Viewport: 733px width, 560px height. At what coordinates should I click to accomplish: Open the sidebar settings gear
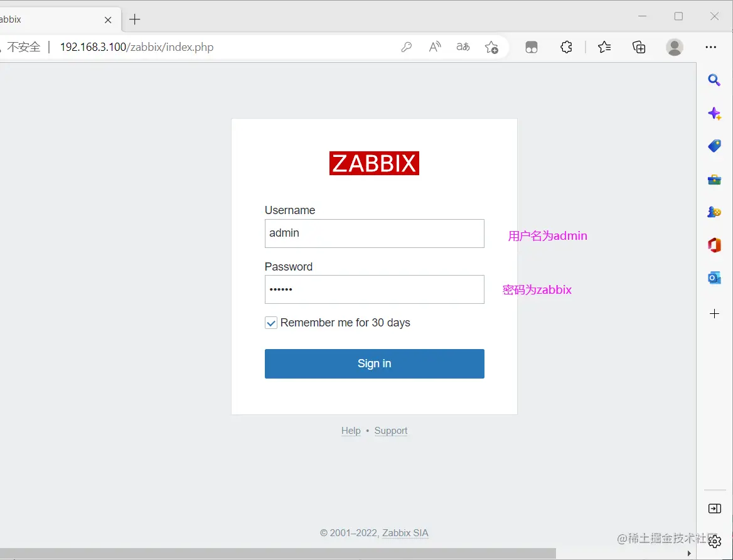tap(715, 542)
